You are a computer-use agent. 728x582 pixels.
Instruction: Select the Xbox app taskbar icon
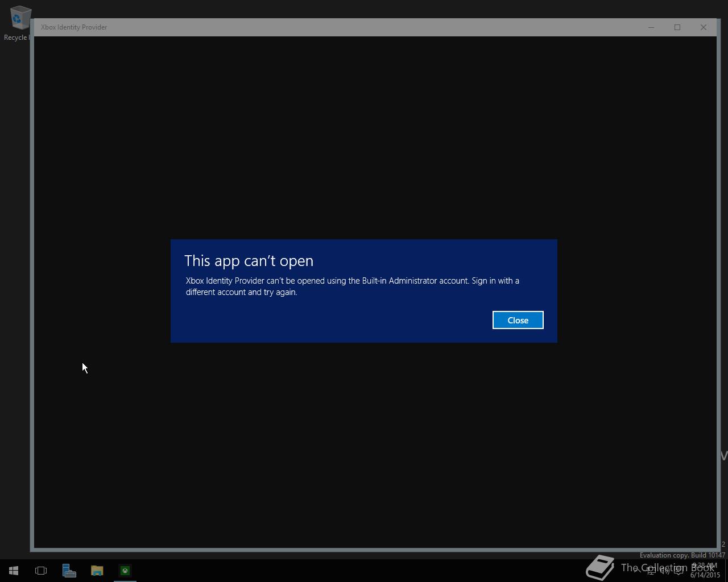click(125, 571)
